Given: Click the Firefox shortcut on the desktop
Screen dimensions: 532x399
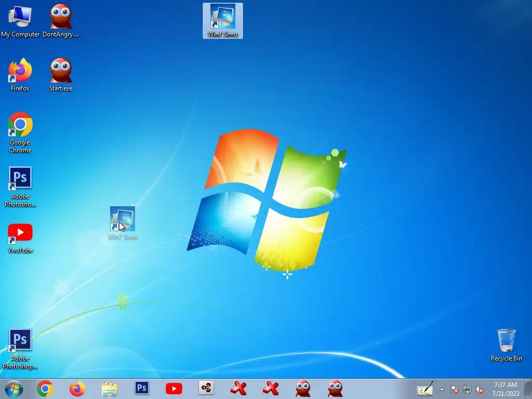Looking at the screenshot, I should pos(20,75).
